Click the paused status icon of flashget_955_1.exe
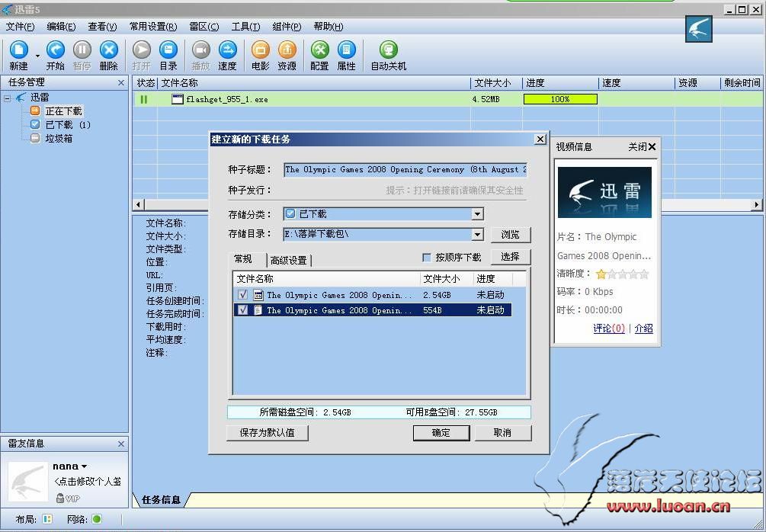766x532 pixels. [143, 99]
